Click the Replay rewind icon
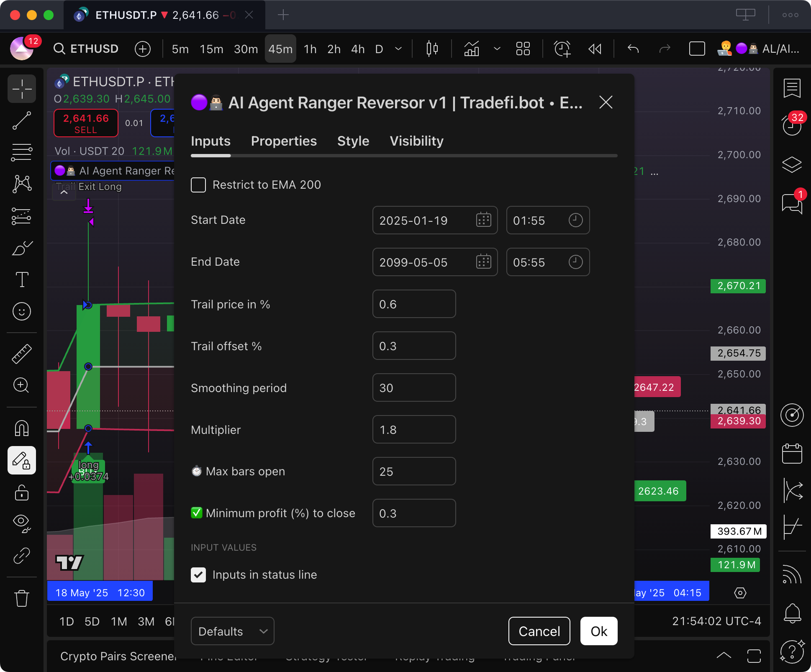The width and height of the screenshot is (811, 672). (x=595, y=49)
